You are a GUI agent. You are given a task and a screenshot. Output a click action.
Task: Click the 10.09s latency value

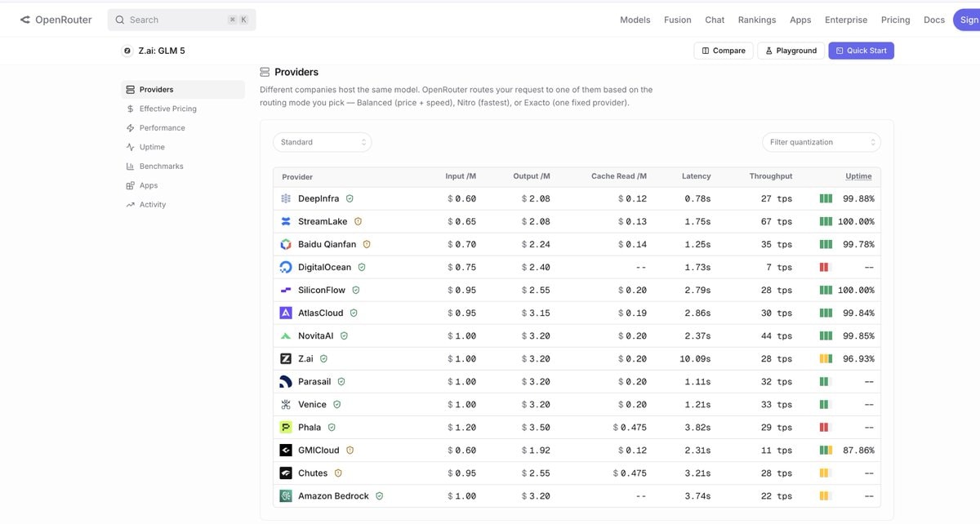point(695,358)
